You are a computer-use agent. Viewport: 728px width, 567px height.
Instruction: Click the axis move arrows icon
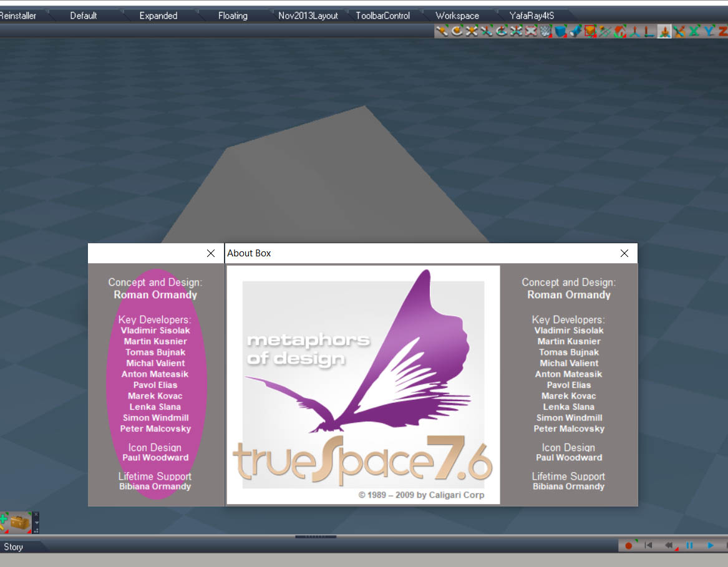[x=487, y=31]
